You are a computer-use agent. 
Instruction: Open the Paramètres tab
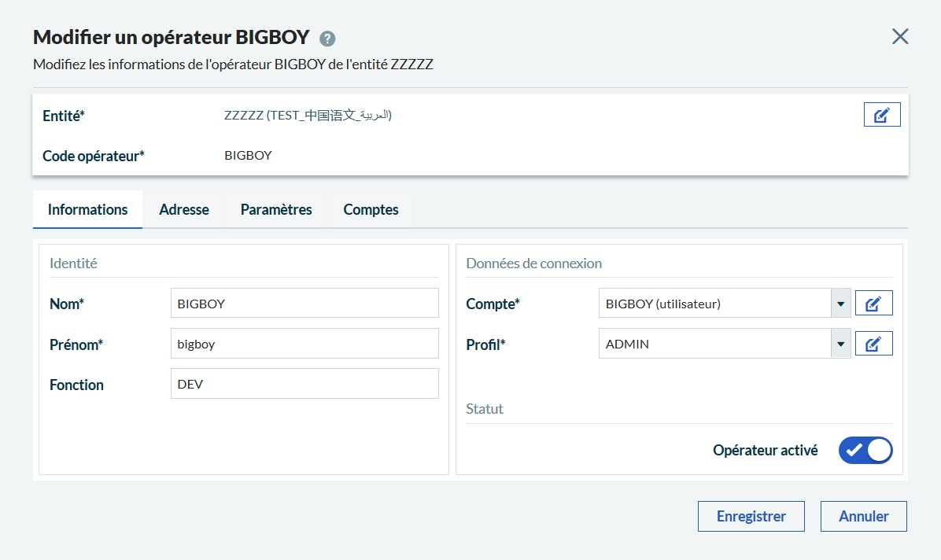276,210
